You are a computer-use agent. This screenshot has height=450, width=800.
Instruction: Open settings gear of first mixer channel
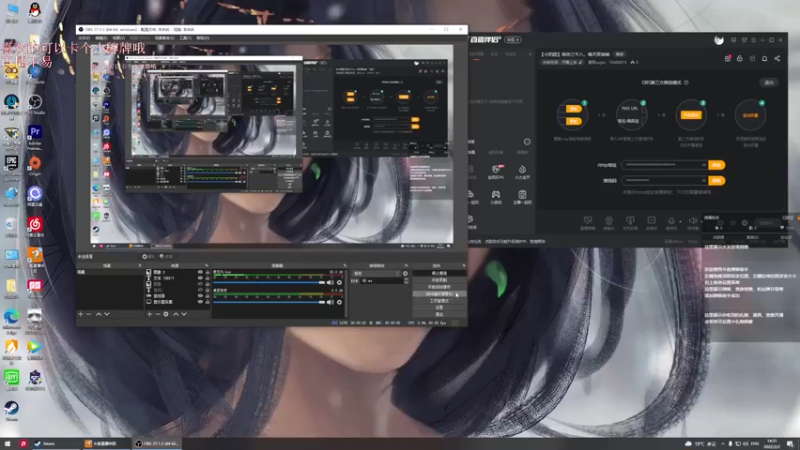(339, 282)
